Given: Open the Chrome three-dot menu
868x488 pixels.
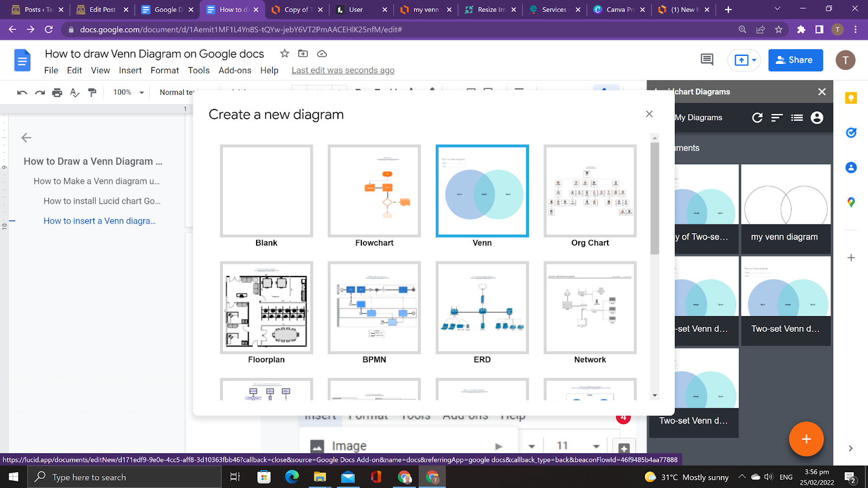Looking at the screenshot, I should coord(856,29).
